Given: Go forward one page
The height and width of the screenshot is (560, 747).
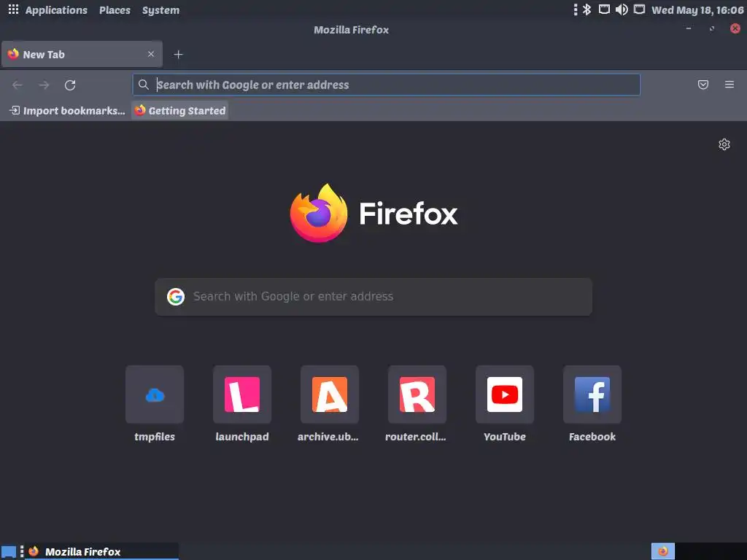Looking at the screenshot, I should click(44, 85).
